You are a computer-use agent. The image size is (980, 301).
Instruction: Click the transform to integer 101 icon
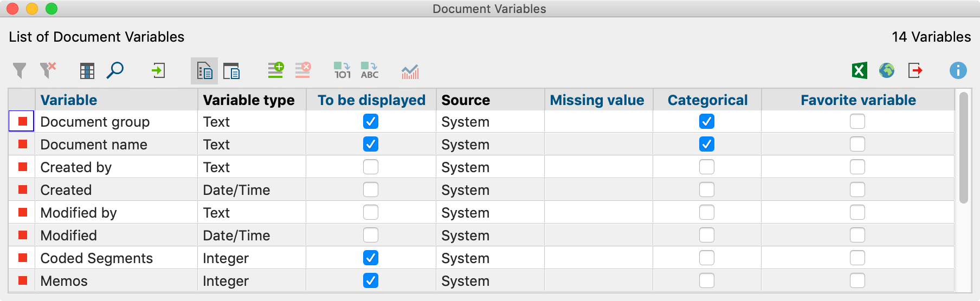342,70
